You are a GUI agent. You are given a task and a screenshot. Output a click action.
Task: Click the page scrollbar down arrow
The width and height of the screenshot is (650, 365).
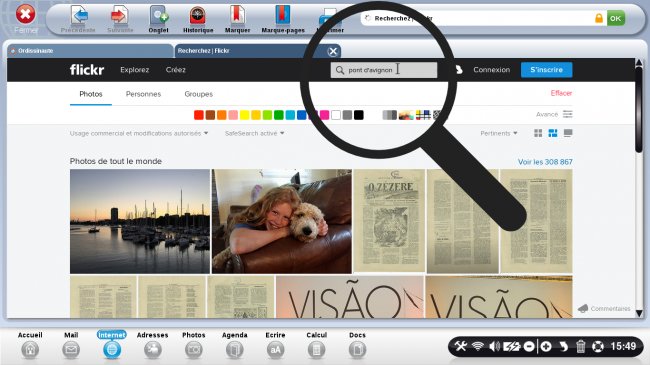pos(639,314)
